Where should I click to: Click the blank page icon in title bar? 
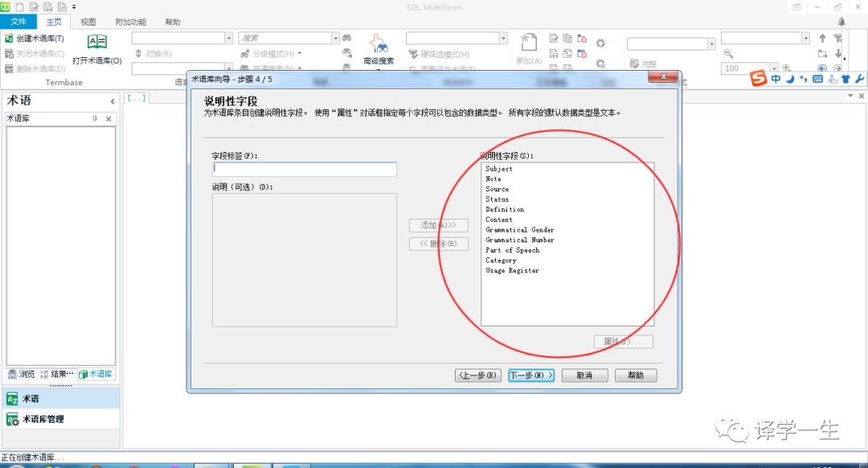(x=20, y=6)
